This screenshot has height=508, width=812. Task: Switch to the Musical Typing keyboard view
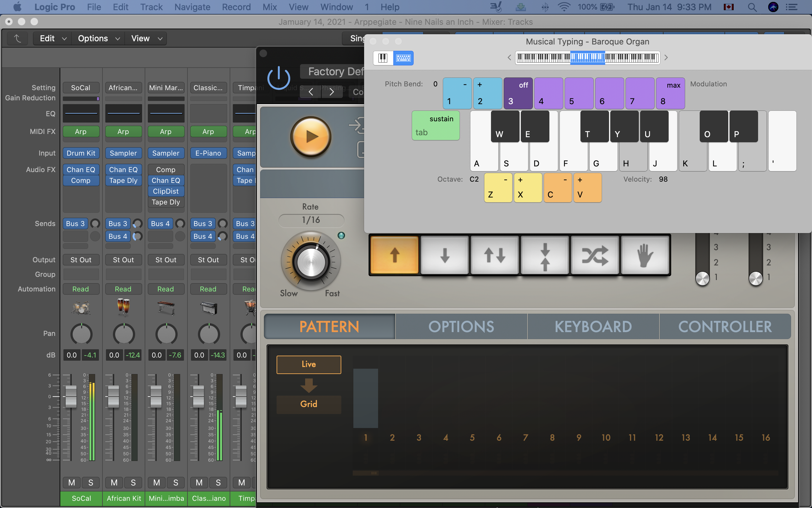pyautogui.click(x=403, y=58)
